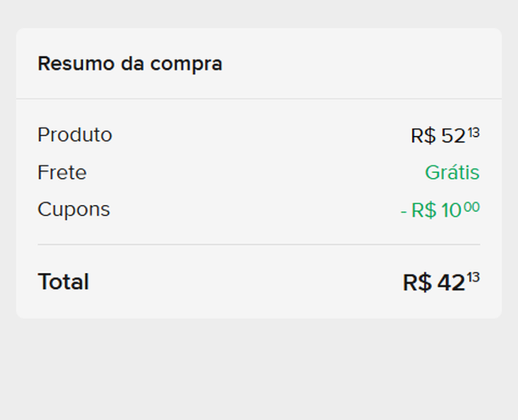Click the "00" cents on the coupon discount

point(472,206)
